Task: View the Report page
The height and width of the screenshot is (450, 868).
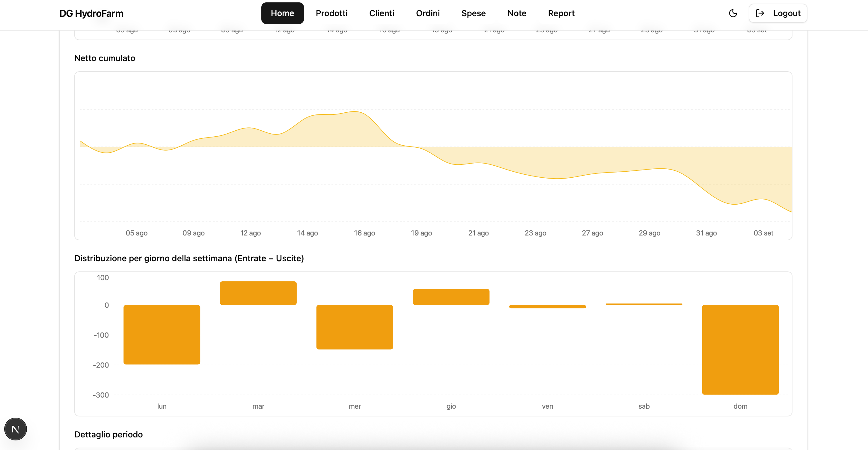Action: (561, 13)
